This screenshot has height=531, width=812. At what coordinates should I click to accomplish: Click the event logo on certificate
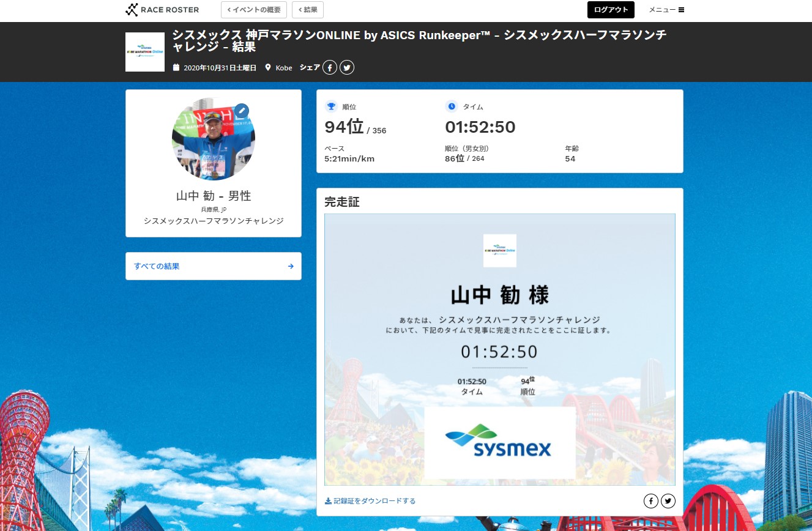click(x=500, y=251)
